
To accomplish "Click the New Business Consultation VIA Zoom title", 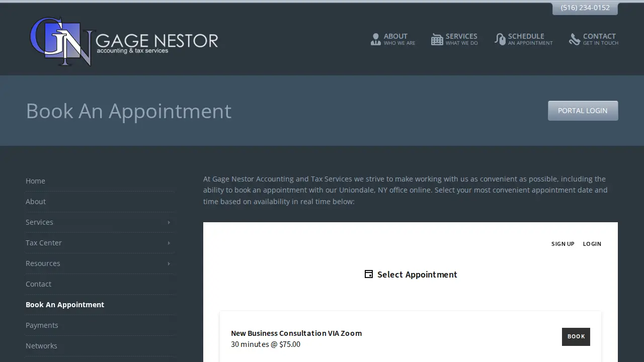I will tap(296, 333).
